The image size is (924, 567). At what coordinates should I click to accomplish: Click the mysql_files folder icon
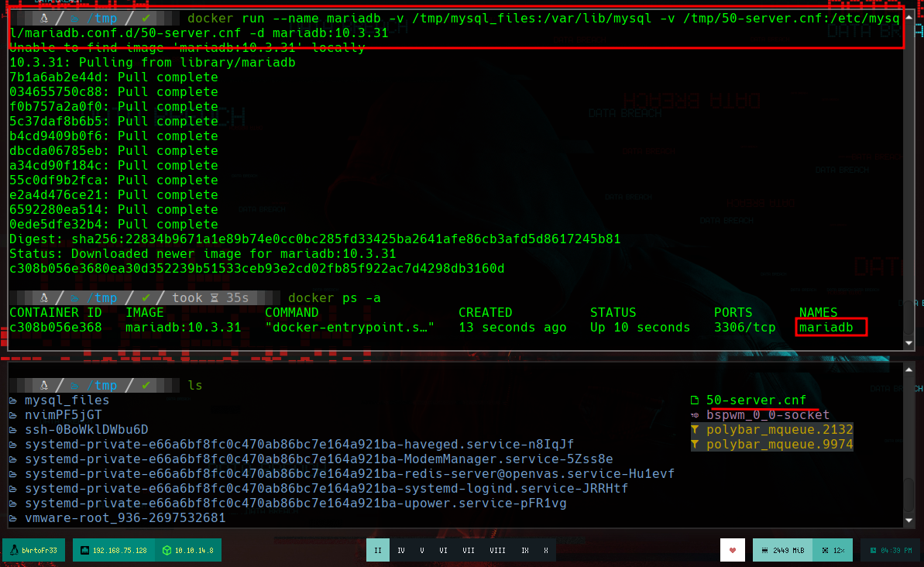(13, 400)
